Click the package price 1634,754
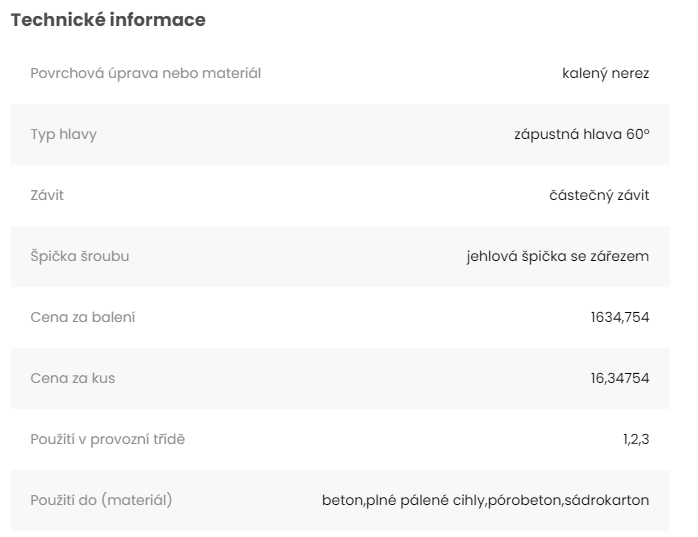 tap(620, 317)
